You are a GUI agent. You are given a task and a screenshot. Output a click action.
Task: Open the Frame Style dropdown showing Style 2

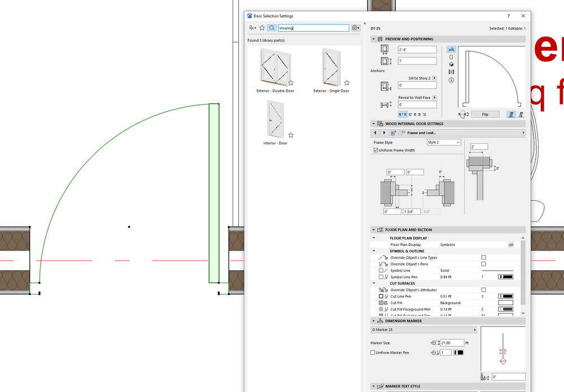click(x=444, y=142)
